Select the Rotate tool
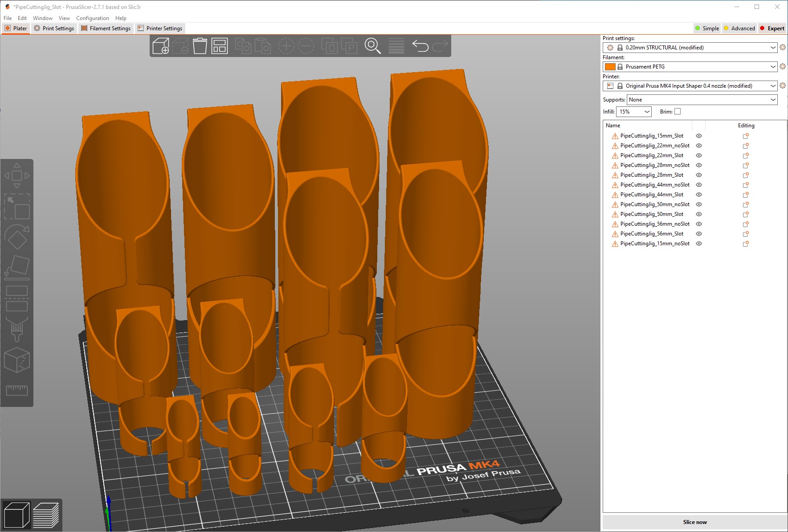Viewport: 788px width, 532px height. coord(17,237)
